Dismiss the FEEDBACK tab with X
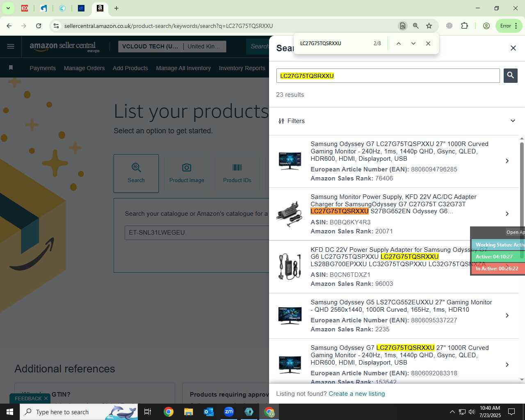Image resolution: width=525 pixels, height=420 pixels. tap(46, 398)
